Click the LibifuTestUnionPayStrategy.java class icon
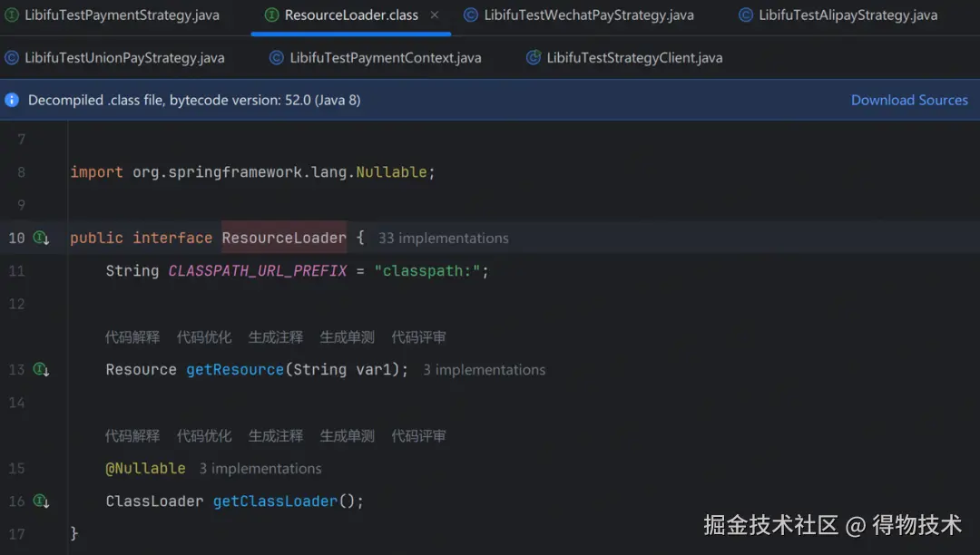The width and height of the screenshot is (980, 555). [12, 58]
